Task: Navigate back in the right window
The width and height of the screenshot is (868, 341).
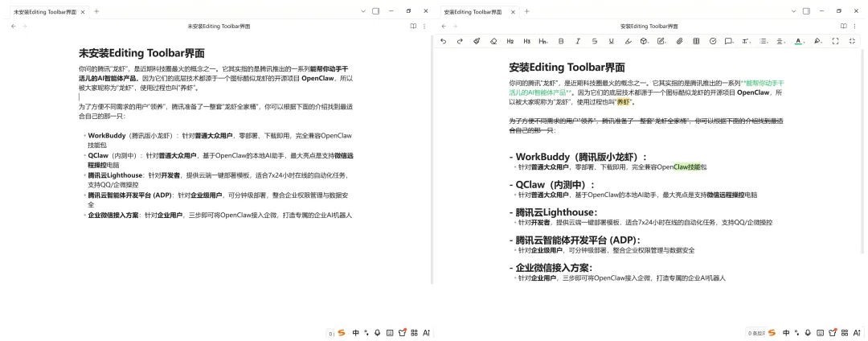Action: (444, 26)
